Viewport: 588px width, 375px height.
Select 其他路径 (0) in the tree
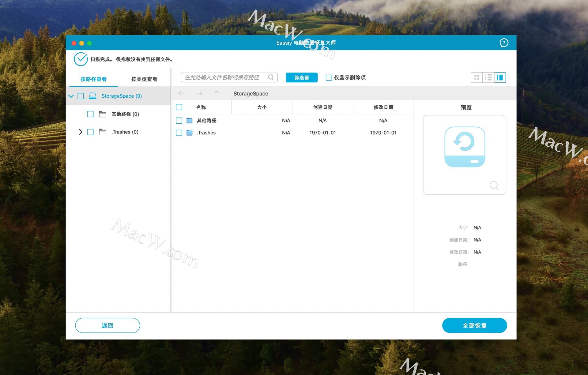125,114
